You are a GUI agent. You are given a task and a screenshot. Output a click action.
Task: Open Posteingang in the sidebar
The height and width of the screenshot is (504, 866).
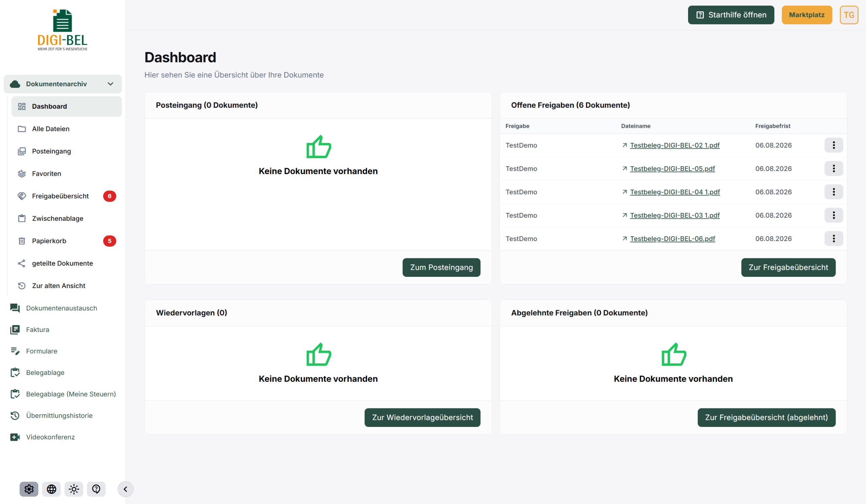click(x=66, y=151)
